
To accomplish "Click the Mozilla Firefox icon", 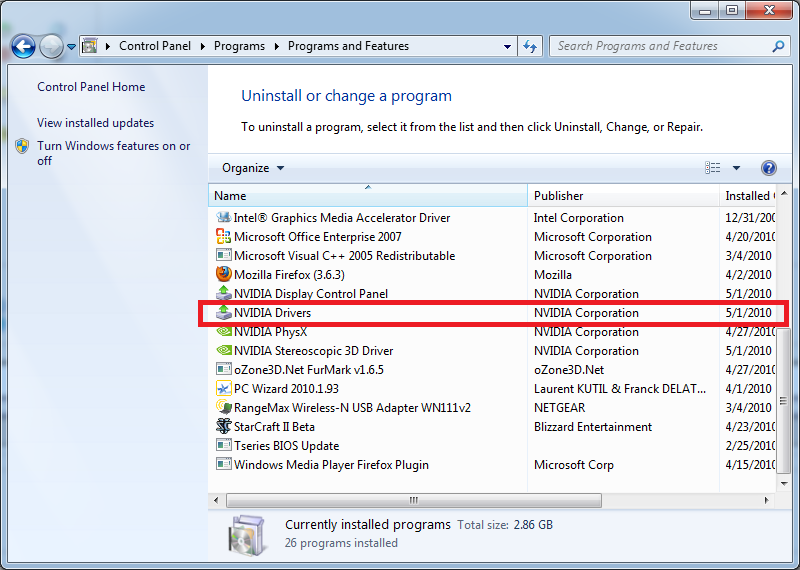I will (223, 274).
